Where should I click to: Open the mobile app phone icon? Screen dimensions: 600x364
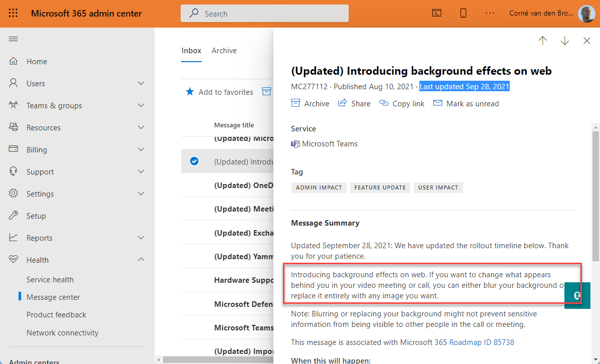[463, 14]
